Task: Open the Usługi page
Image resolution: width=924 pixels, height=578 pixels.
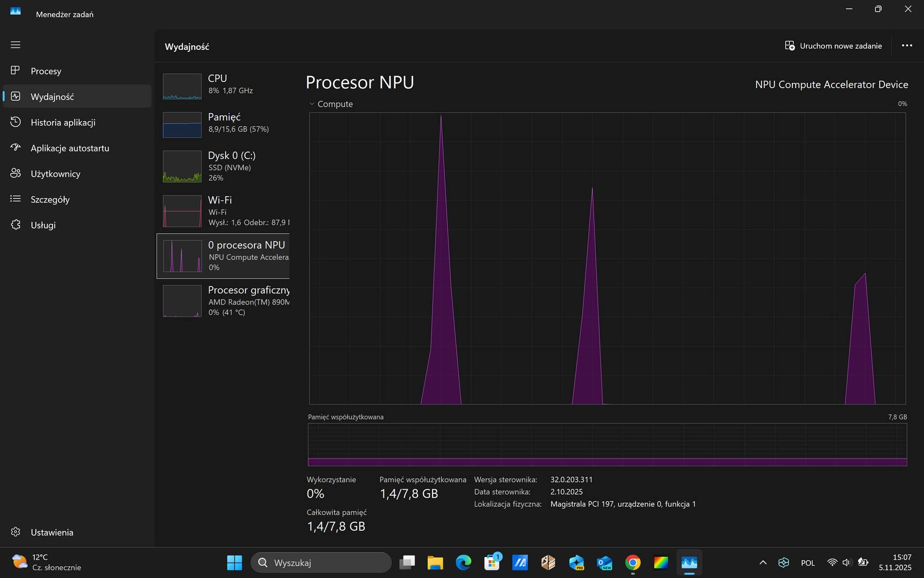Action: [43, 225]
